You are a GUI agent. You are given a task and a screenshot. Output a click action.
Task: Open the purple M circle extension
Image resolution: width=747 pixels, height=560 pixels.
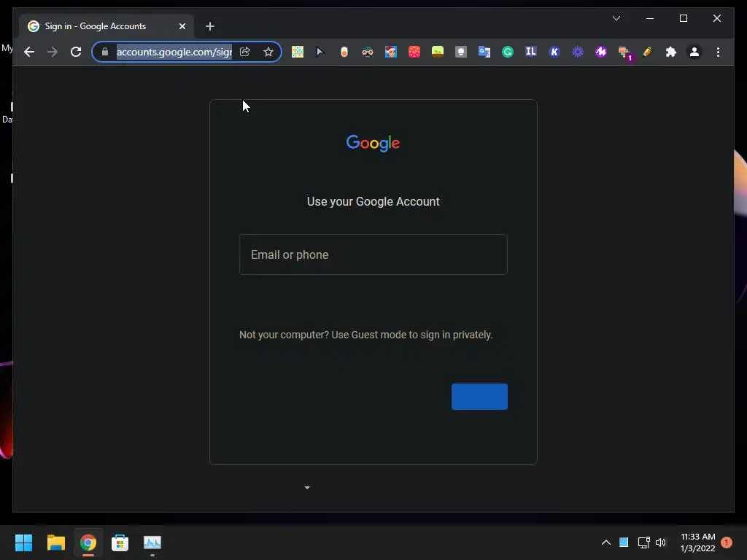click(601, 52)
